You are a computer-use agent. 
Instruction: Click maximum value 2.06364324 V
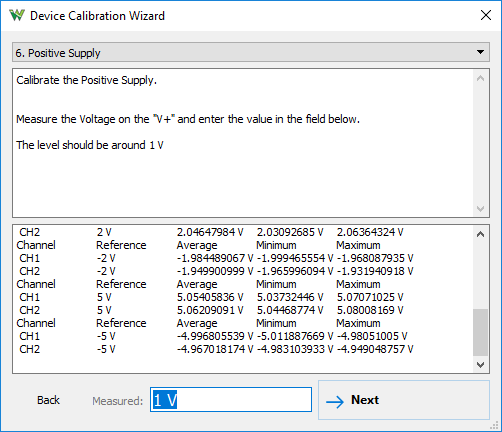coord(370,232)
